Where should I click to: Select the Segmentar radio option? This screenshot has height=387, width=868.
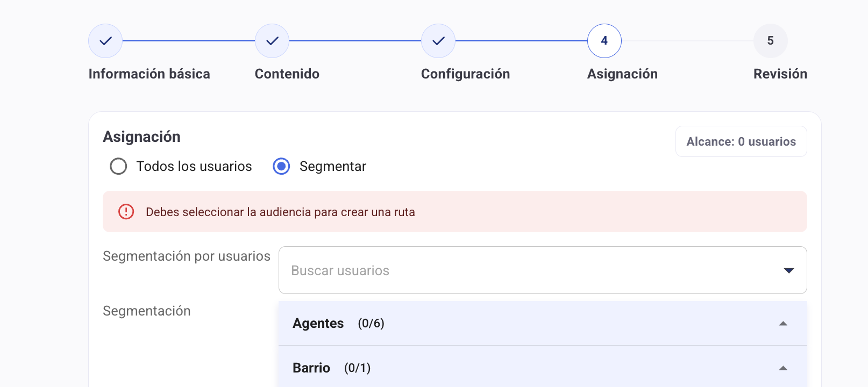click(x=281, y=167)
